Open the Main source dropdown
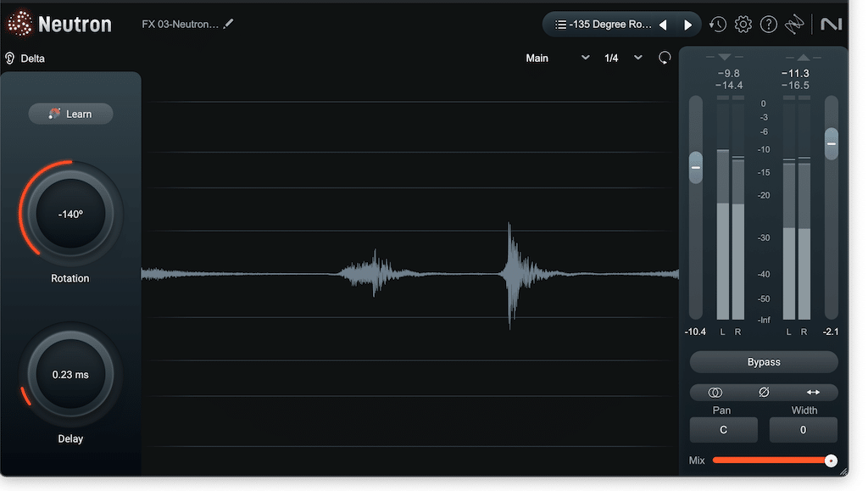 [x=557, y=59]
